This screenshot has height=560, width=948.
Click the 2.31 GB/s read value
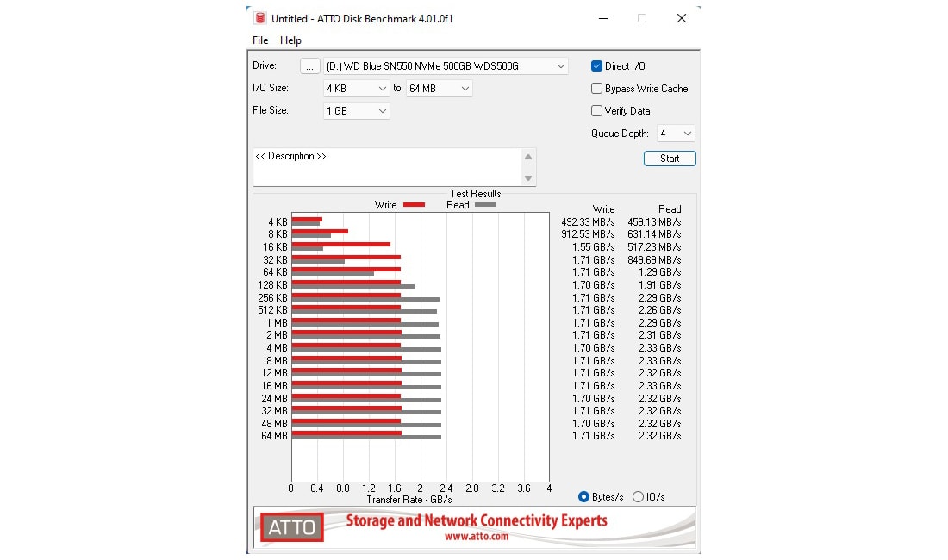(x=659, y=335)
